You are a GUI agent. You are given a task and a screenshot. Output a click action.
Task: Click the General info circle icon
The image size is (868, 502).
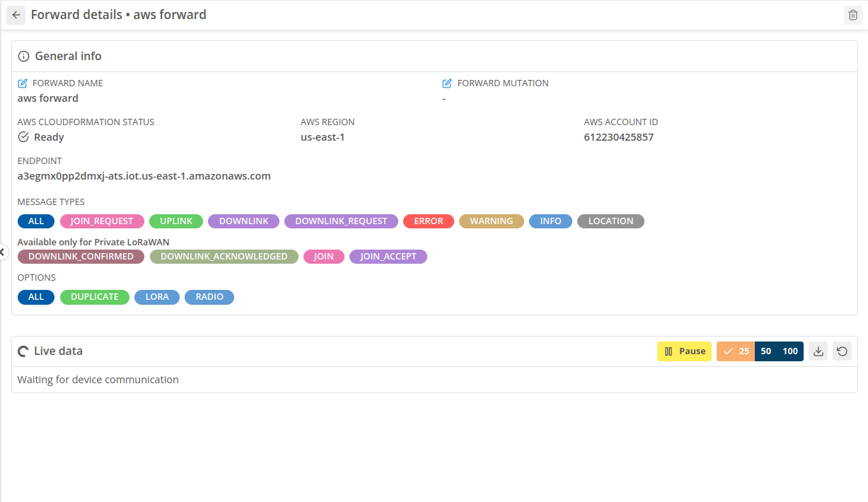point(23,56)
